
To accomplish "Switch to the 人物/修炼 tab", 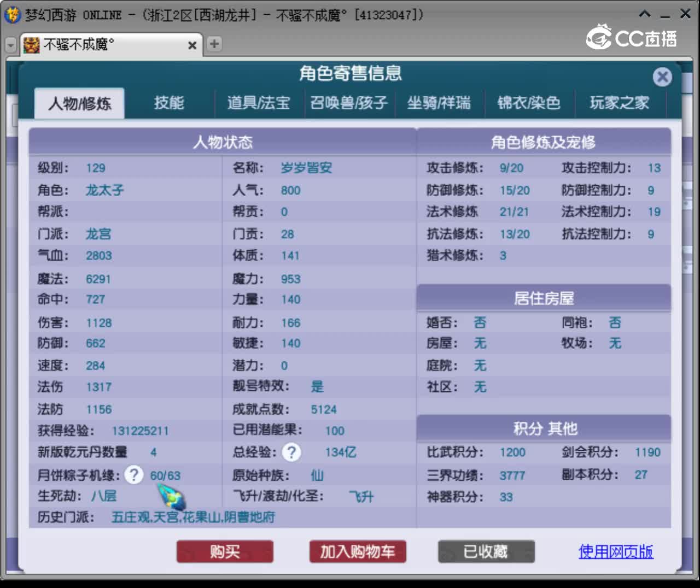I will 80,103.
